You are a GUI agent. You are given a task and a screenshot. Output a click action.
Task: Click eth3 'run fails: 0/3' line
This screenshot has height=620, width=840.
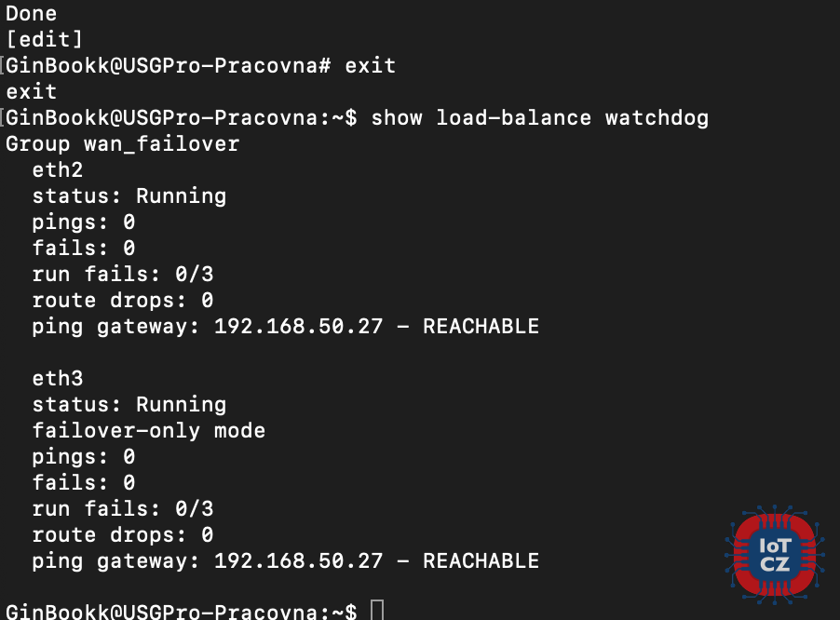(123, 508)
